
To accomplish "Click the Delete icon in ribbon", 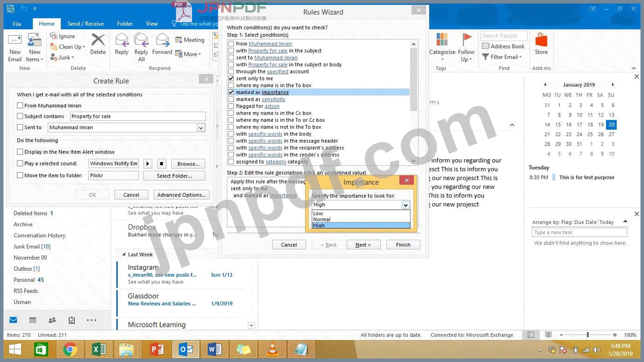I will (98, 41).
